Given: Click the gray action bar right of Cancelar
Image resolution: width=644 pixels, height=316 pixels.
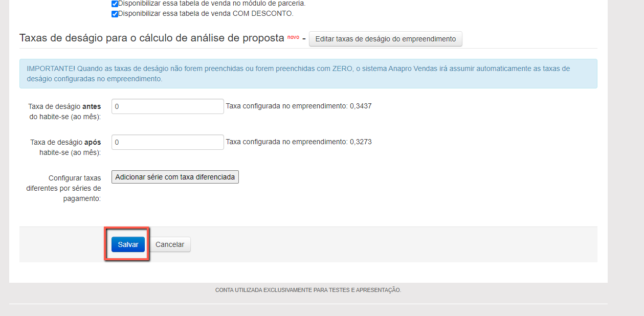Looking at the screenshot, I should 389,244.
